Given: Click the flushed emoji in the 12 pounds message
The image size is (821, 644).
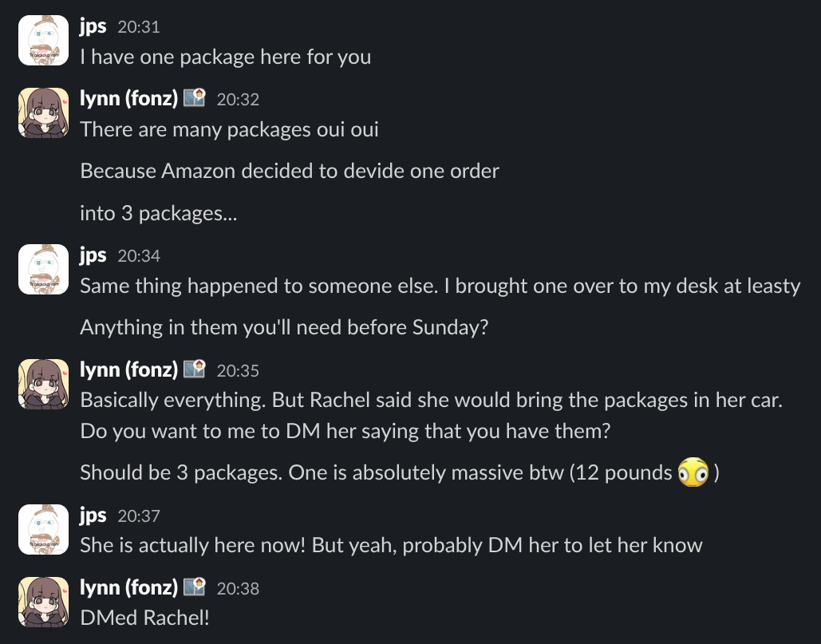Looking at the screenshot, I should [693, 472].
